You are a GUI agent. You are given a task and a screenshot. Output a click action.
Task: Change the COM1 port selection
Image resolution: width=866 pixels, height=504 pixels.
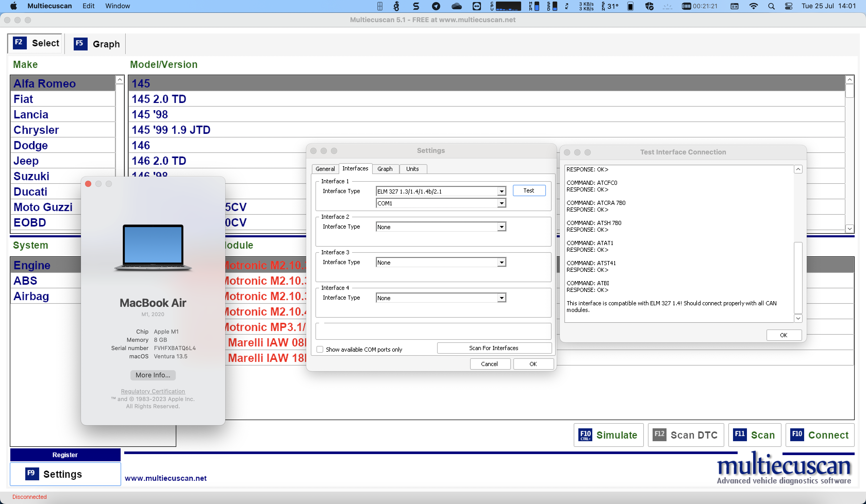pyautogui.click(x=502, y=203)
